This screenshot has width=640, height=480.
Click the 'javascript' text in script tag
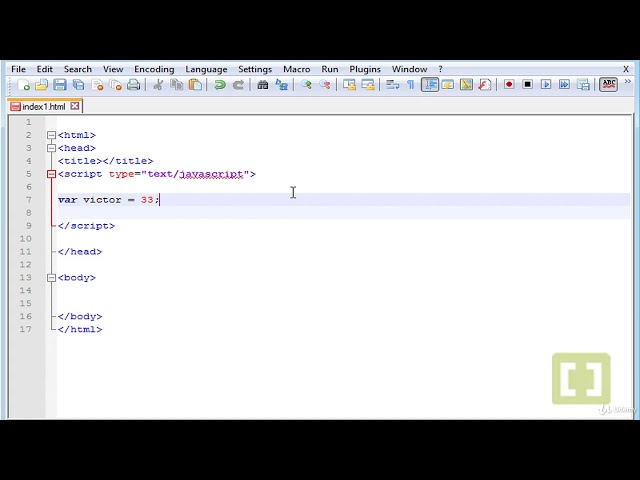point(212,174)
